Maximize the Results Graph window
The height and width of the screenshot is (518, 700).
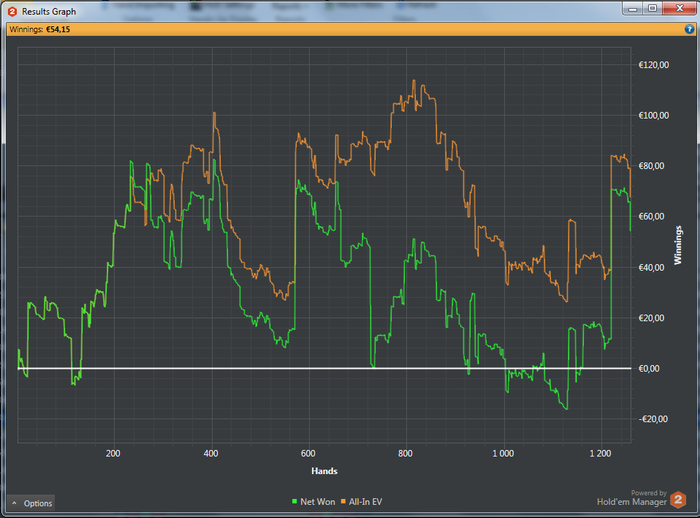coord(652,8)
